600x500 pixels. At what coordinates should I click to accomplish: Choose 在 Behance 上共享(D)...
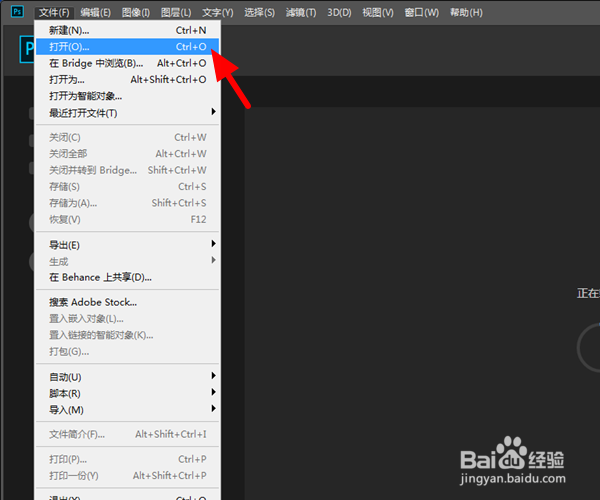(x=127, y=277)
